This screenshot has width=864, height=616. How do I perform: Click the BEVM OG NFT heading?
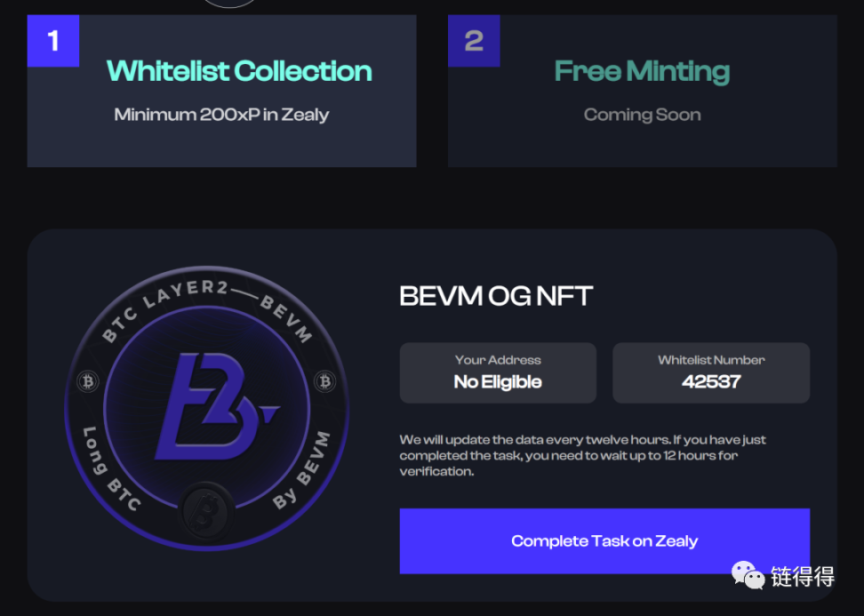(x=496, y=296)
